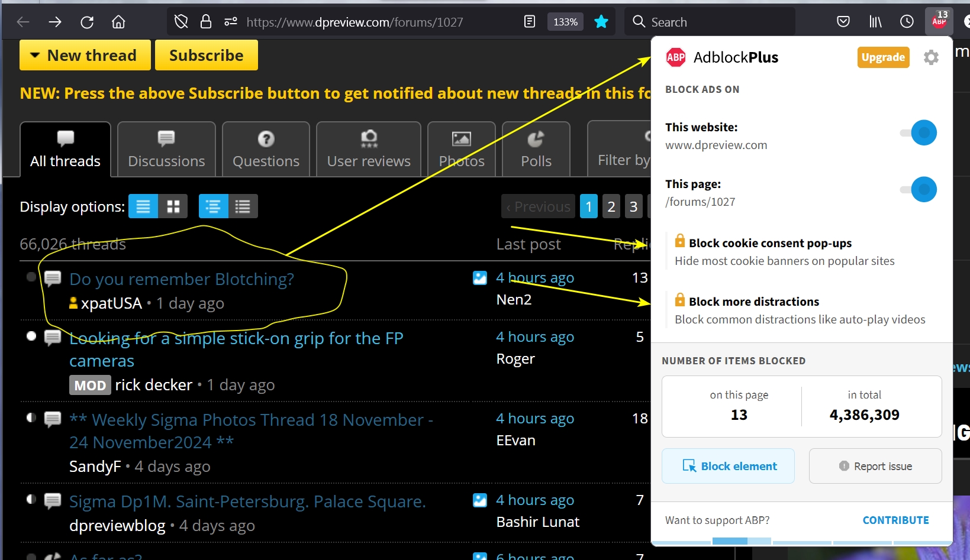Click the bookmark star icon
The width and height of the screenshot is (970, 560).
coord(601,22)
